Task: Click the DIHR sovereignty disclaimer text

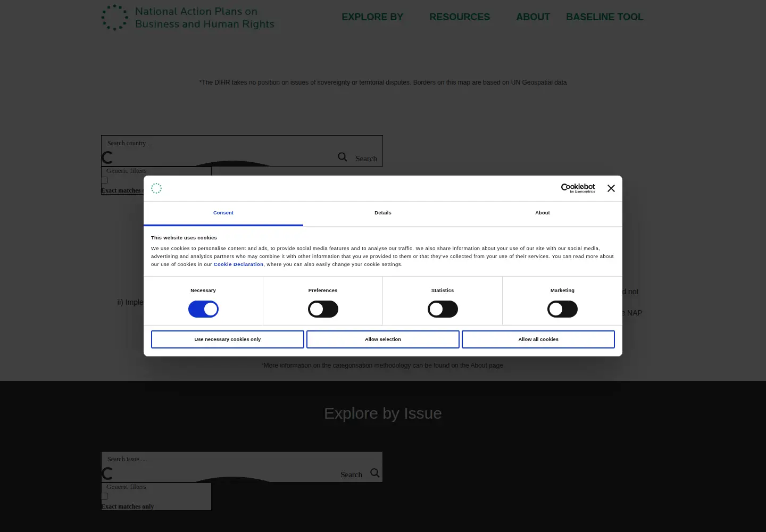Action: (383, 82)
